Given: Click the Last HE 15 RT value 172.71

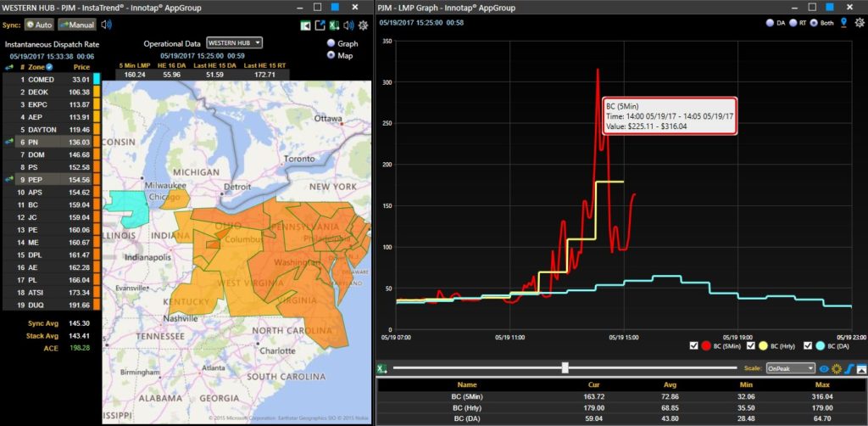Looking at the screenshot, I should point(264,74).
